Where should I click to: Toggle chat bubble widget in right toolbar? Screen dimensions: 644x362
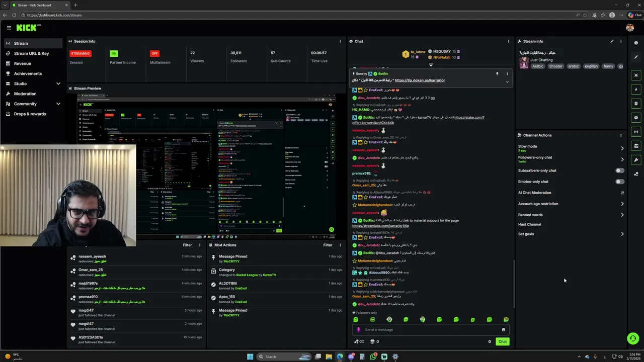(636, 118)
